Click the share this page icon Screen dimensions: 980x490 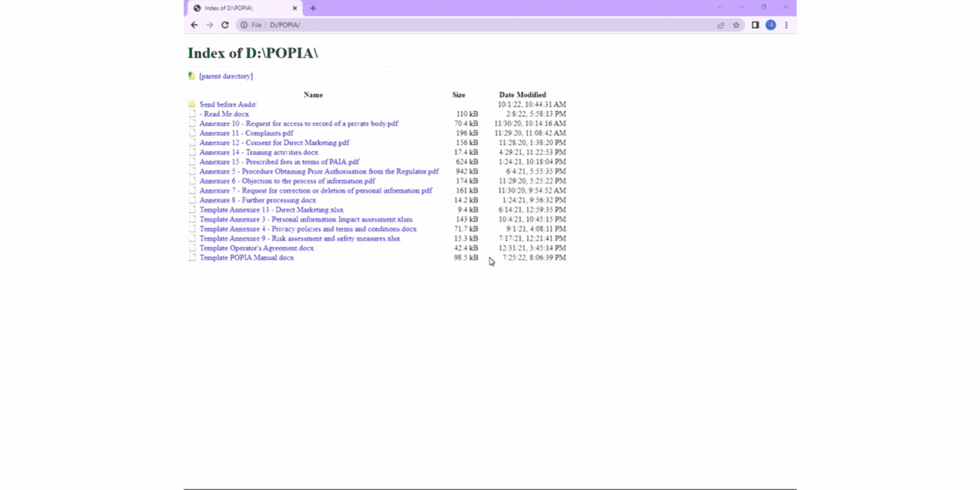[x=720, y=25]
